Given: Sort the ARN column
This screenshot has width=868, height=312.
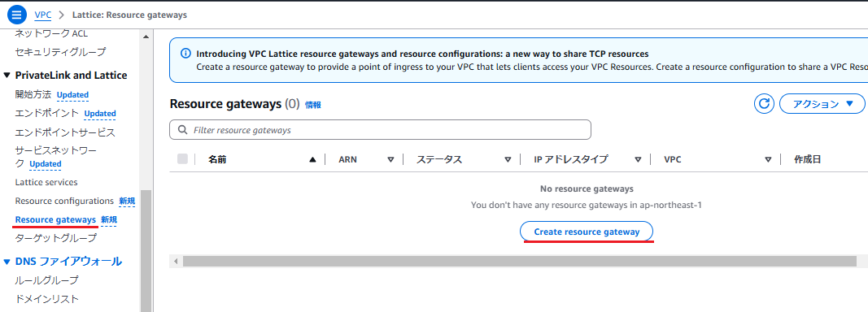Looking at the screenshot, I should tap(390, 159).
